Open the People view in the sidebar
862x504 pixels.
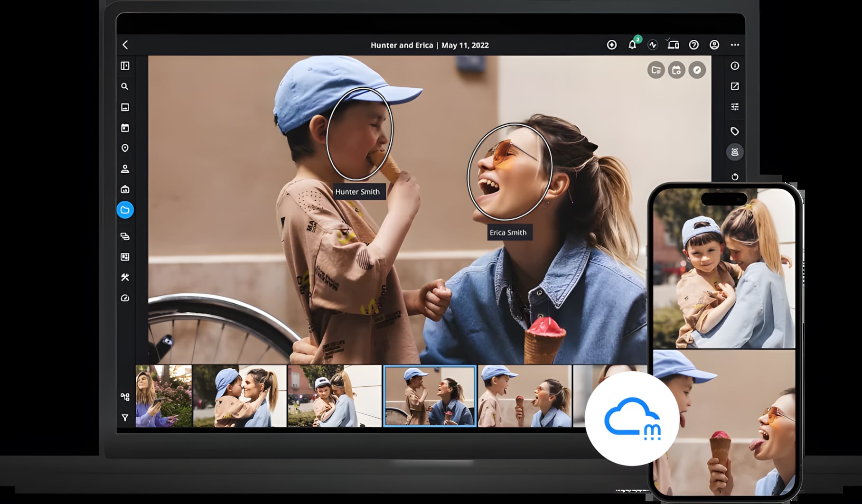[x=125, y=169]
